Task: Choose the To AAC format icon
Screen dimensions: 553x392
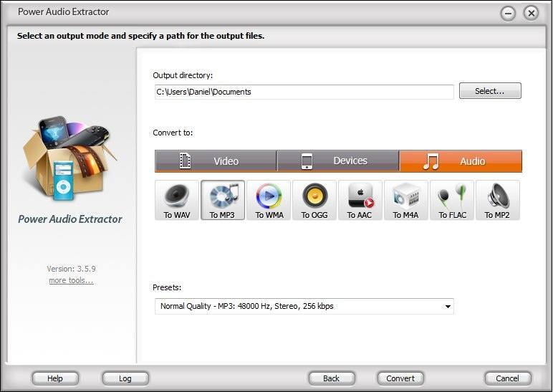Action: pyautogui.click(x=360, y=200)
